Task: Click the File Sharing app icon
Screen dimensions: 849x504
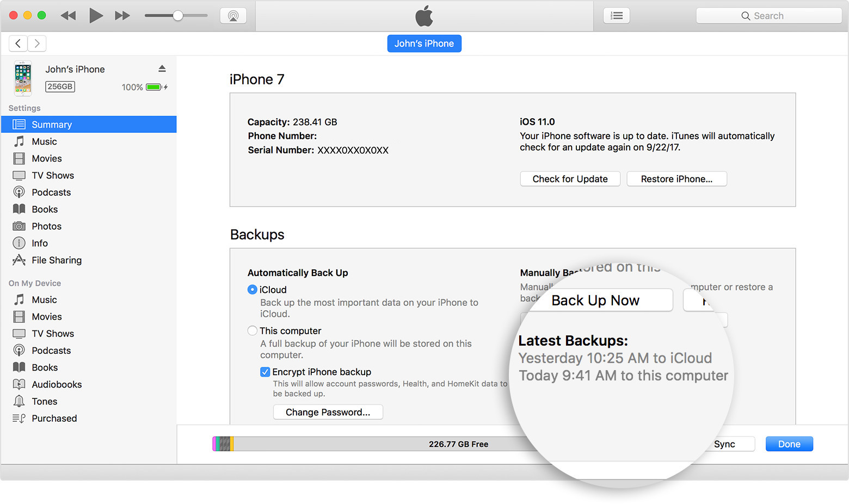Action: coord(19,260)
